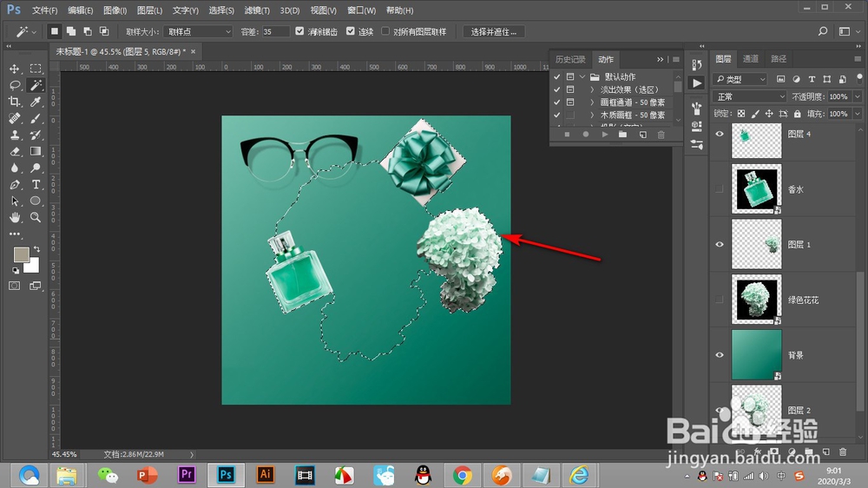Open the 图层(L) menu
Image resolution: width=868 pixels, height=488 pixels.
149,10
